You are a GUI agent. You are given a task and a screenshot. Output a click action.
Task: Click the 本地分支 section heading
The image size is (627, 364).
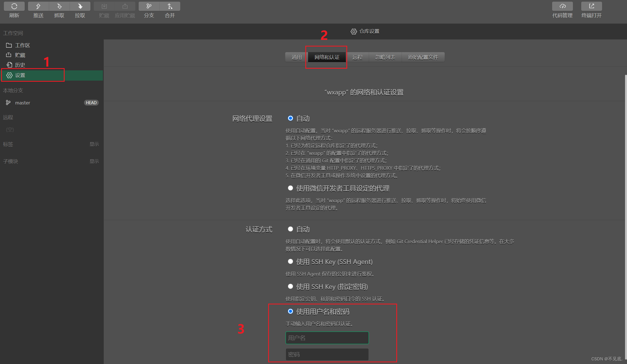click(13, 91)
